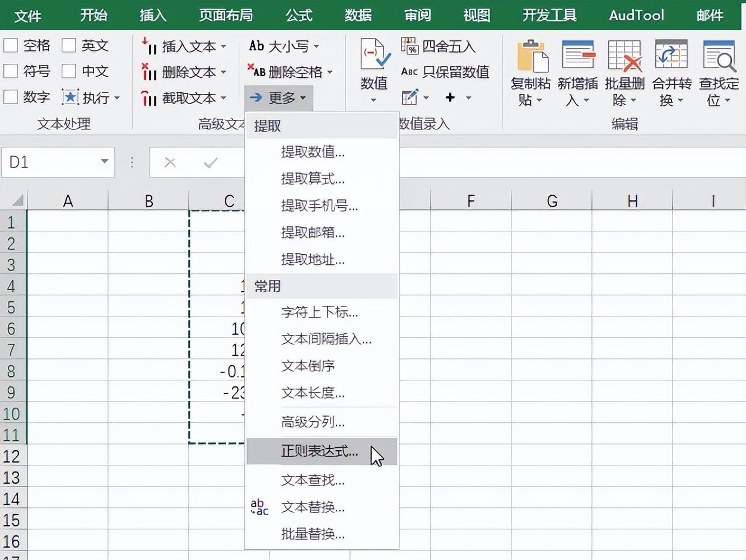Choose 文本长度... from the menu
This screenshot has width=746, height=560.
[x=322, y=393]
